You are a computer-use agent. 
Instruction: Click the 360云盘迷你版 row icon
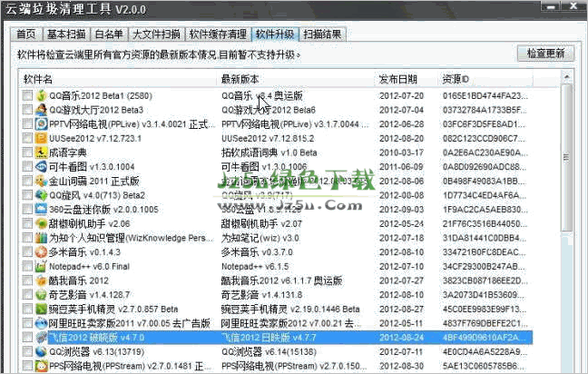pyautogui.click(x=41, y=210)
